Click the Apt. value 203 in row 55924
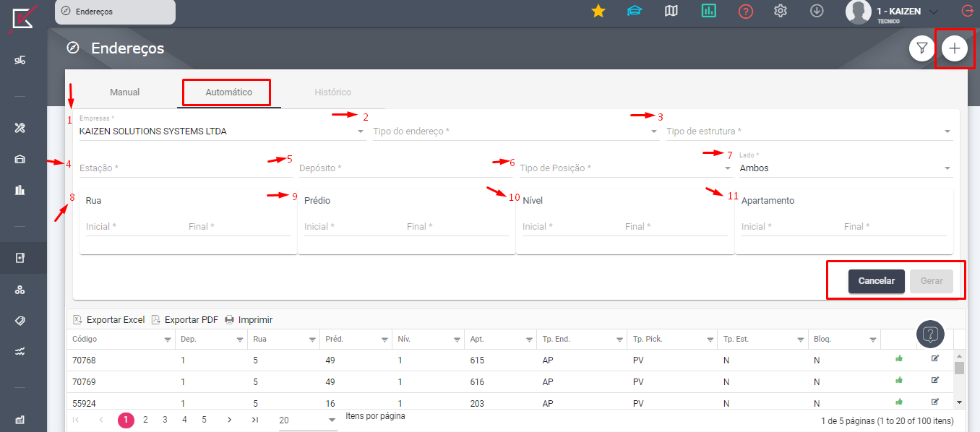 477,403
